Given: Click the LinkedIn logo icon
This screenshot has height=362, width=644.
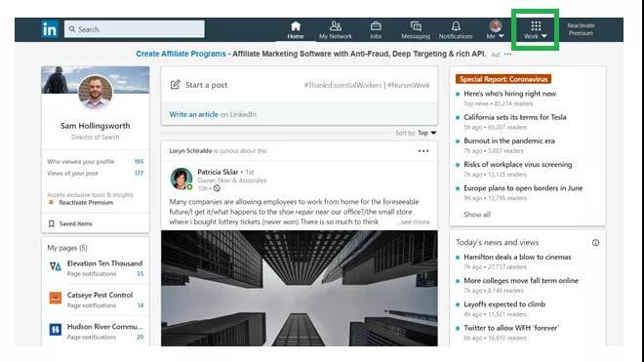Looking at the screenshot, I should click(x=50, y=29).
